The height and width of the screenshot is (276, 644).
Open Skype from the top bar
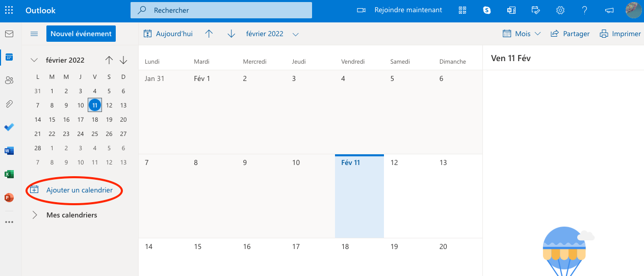coord(487,10)
